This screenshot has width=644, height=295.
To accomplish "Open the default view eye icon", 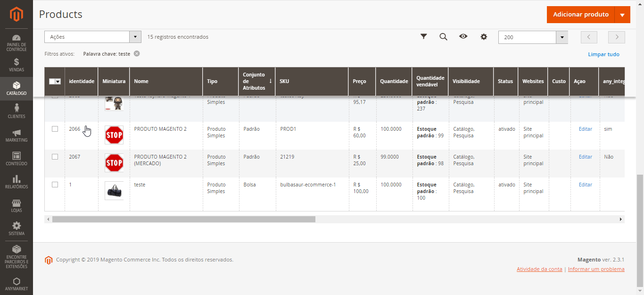I will coord(463,36).
